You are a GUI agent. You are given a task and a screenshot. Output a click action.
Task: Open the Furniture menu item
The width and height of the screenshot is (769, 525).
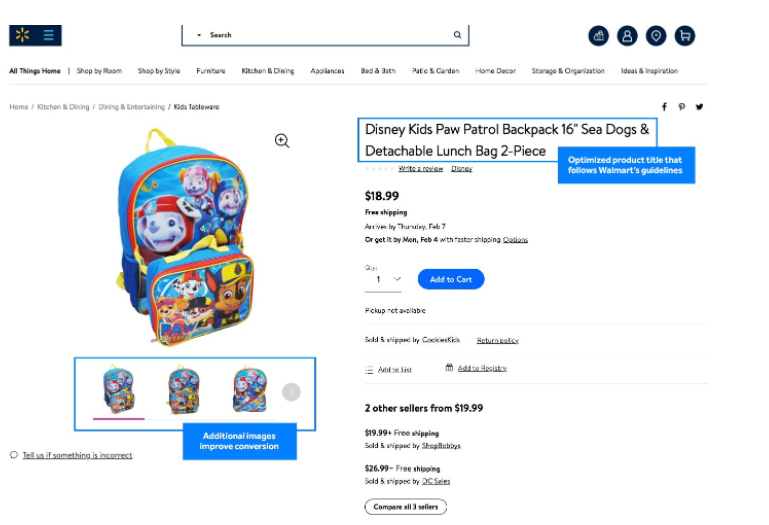211,71
